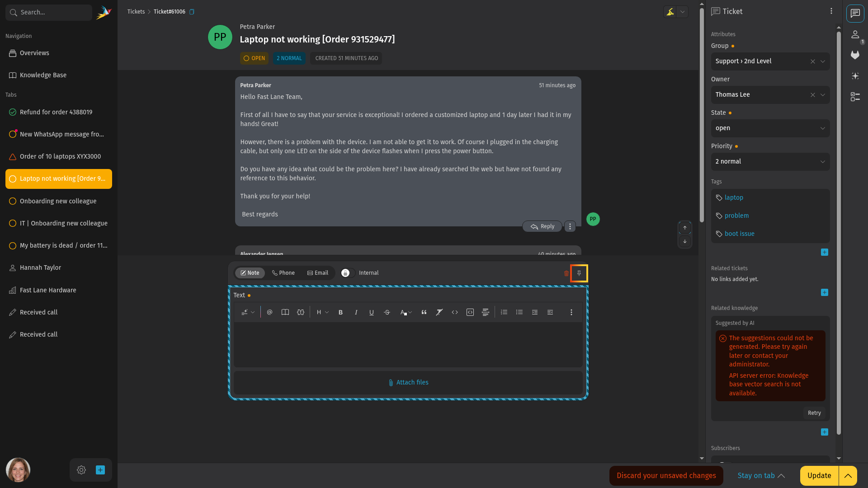Switch article type to Note
The image size is (868, 488).
(250, 273)
